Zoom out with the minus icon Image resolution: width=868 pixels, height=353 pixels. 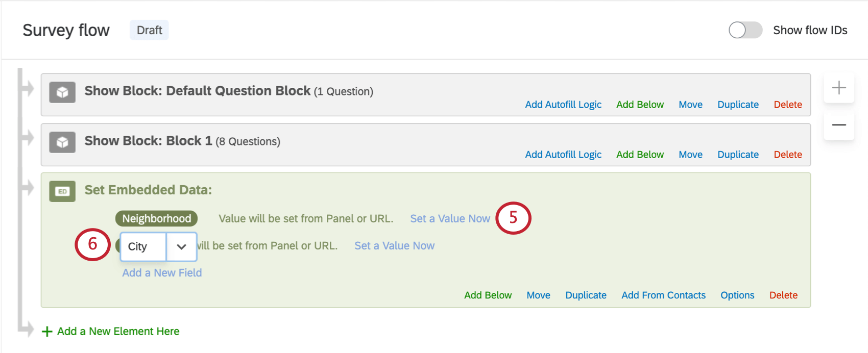point(838,125)
